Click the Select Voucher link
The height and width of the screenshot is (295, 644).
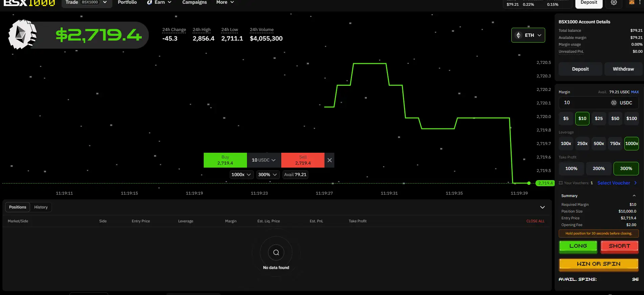(x=613, y=183)
